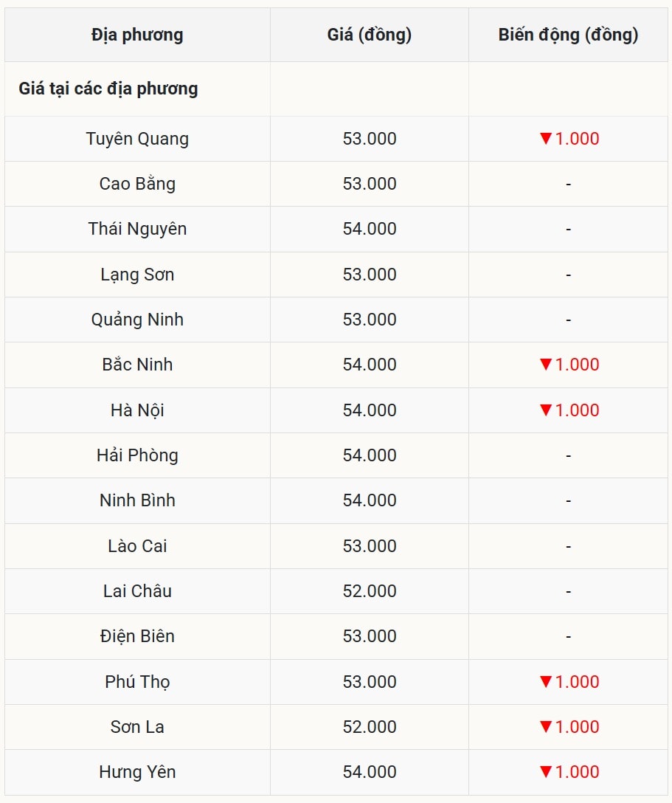Viewport: 672px width, 803px height.
Task: Click the "Giá (đồng)" column header
Action: [x=369, y=35]
